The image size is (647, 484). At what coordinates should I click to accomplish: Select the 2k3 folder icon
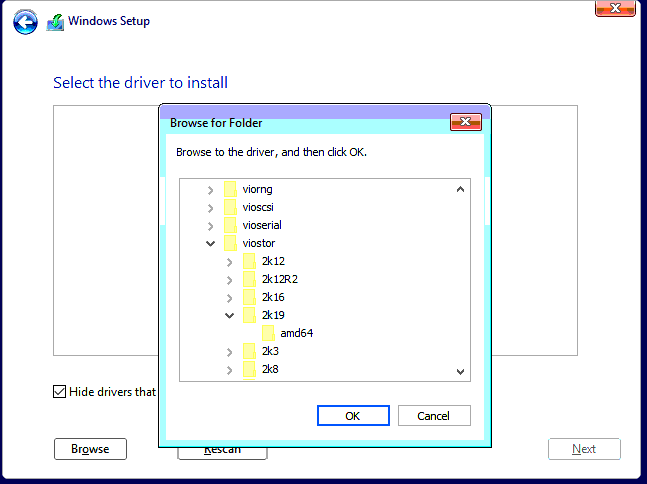(x=249, y=351)
